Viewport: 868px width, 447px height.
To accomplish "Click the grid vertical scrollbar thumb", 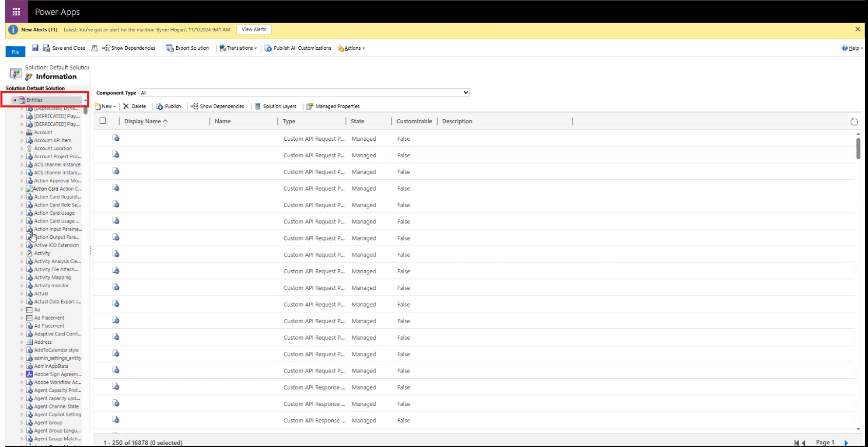I will [x=858, y=148].
